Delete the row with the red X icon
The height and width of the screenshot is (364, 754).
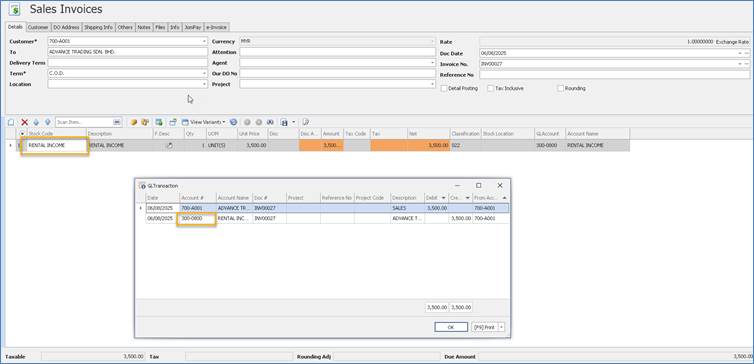click(x=25, y=123)
